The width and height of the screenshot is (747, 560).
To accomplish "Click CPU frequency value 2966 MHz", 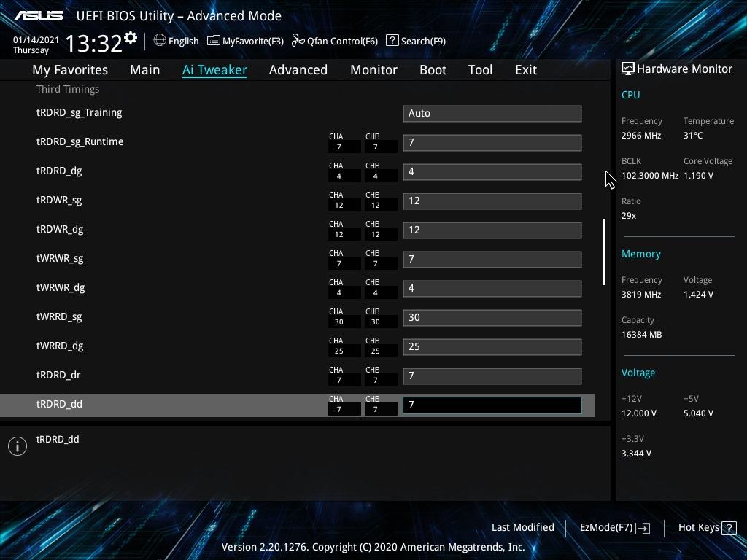I will [x=641, y=136].
